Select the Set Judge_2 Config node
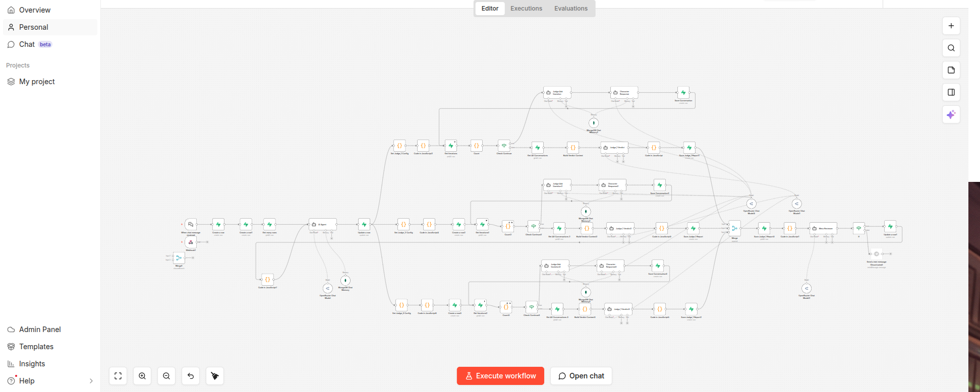 (403, 224)
